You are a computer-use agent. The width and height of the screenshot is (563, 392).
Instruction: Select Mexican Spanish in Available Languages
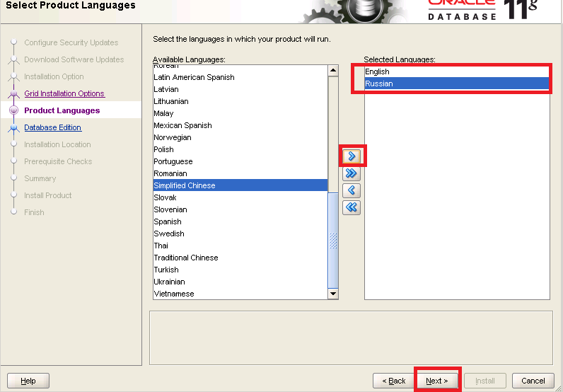pyautogui.click(x=240, y=125)
